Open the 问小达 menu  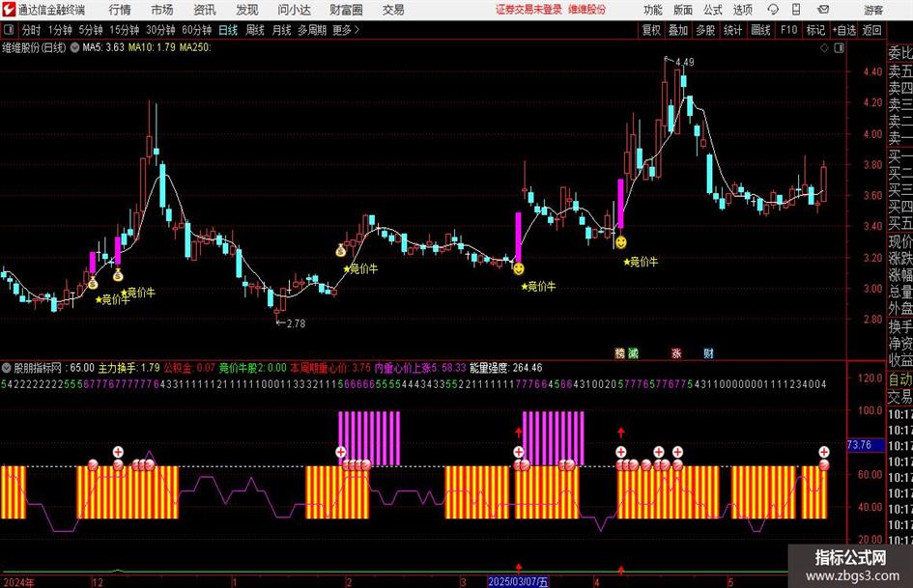[294, 10]
